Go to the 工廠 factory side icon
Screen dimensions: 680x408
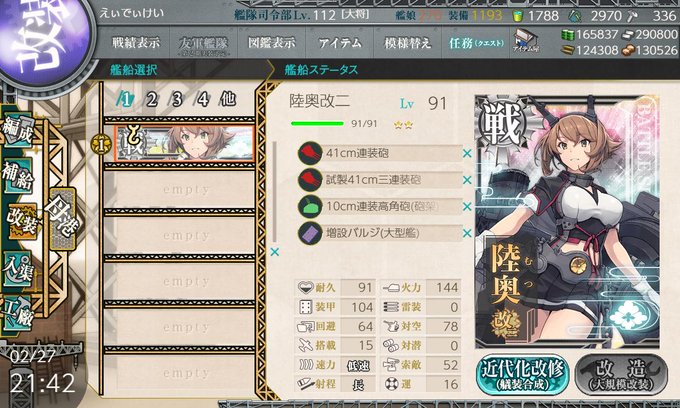(17, 314)
